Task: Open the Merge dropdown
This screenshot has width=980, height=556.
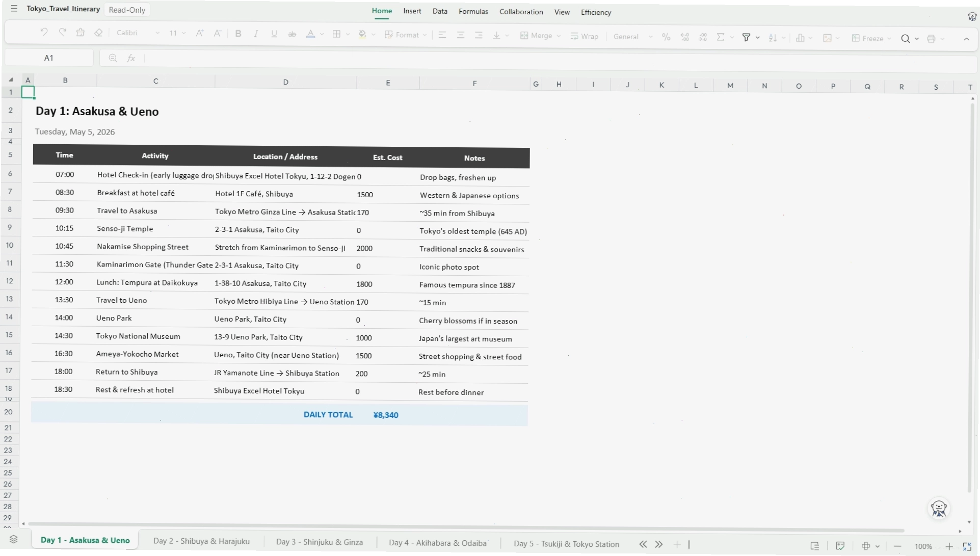Action: [540, 36]
